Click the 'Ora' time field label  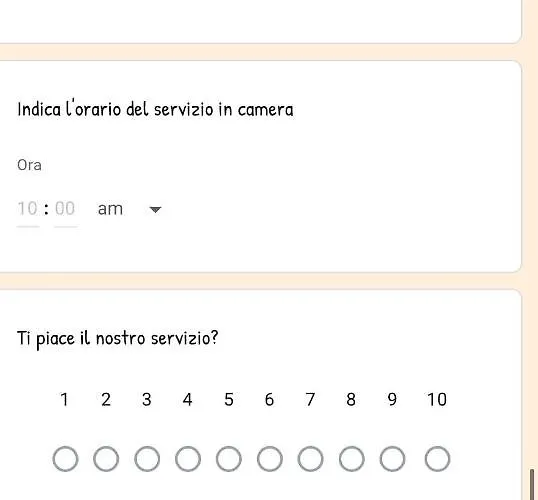[x=29, y=165]
